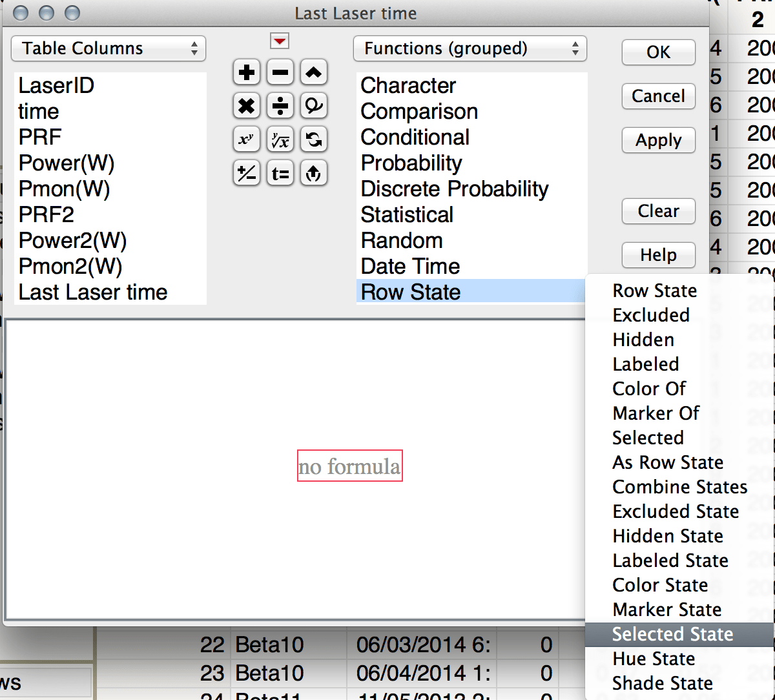This screenshot has height=700, width=775.
Task: Click the OK button
Action: (658, 52)
